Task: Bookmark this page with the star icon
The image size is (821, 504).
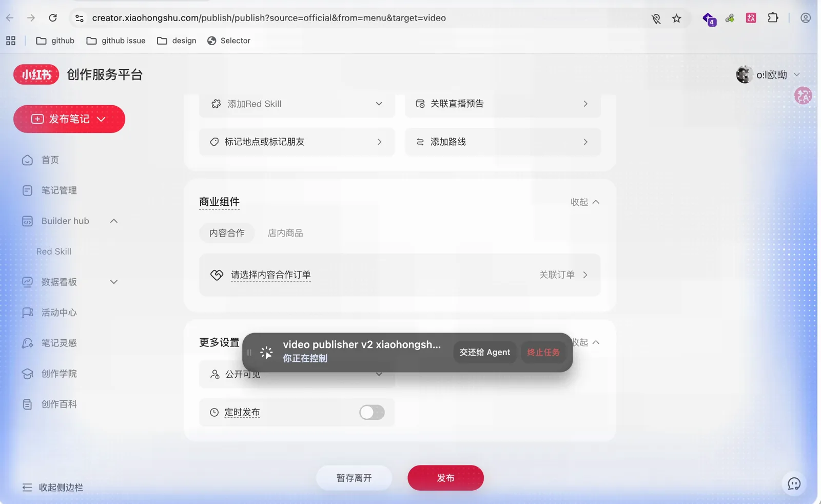Action: click(x=677, y=18)
